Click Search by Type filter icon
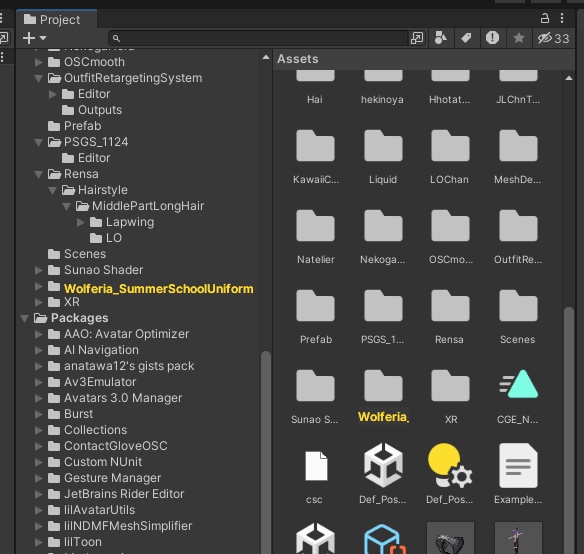This screenshot has height=554, width=584. tap(441, 38)
